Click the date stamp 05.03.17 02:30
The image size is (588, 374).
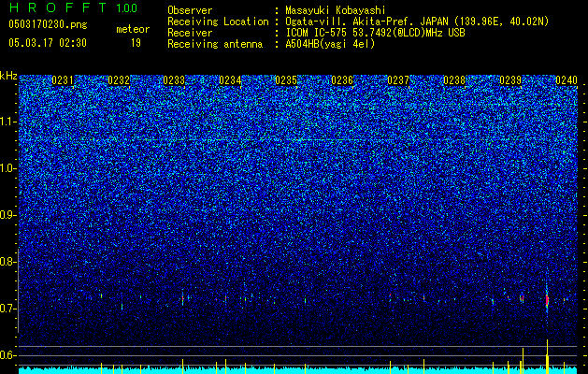(x=48, y=43)
